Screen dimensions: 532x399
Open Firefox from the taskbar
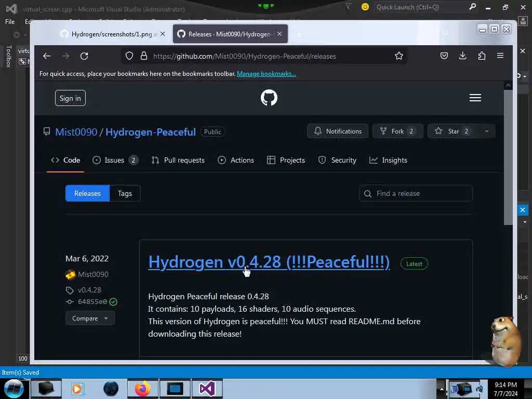click(x=142, y=389)
